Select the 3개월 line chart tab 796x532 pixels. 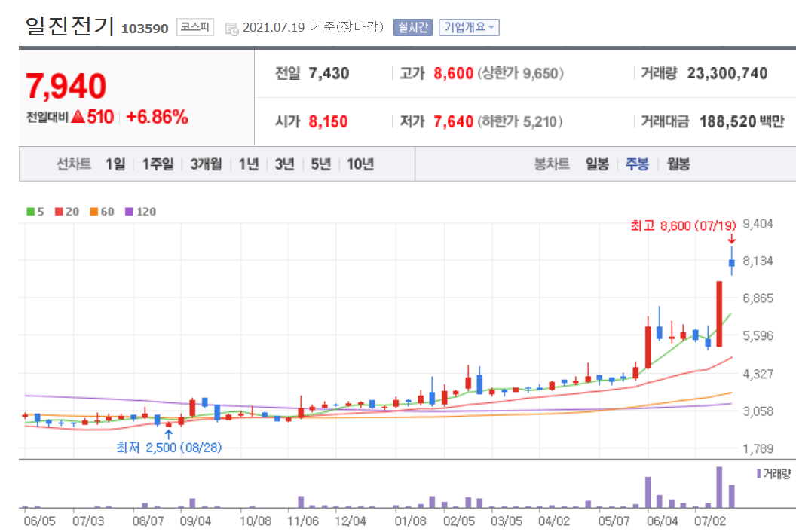click(206, 164)
